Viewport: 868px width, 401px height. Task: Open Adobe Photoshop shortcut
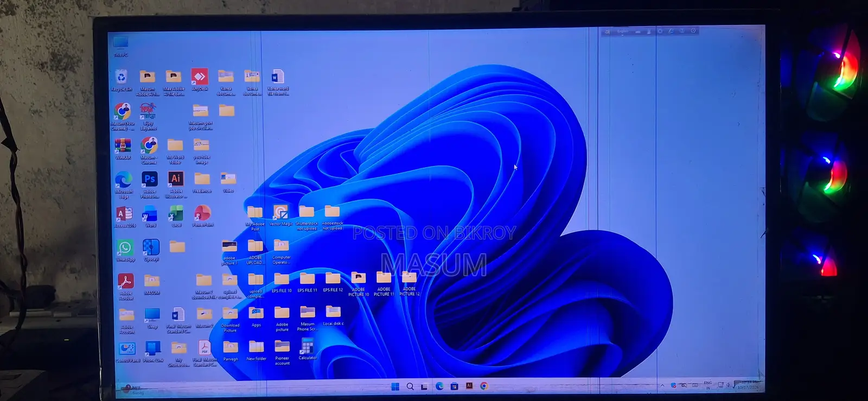click(150, 185)
